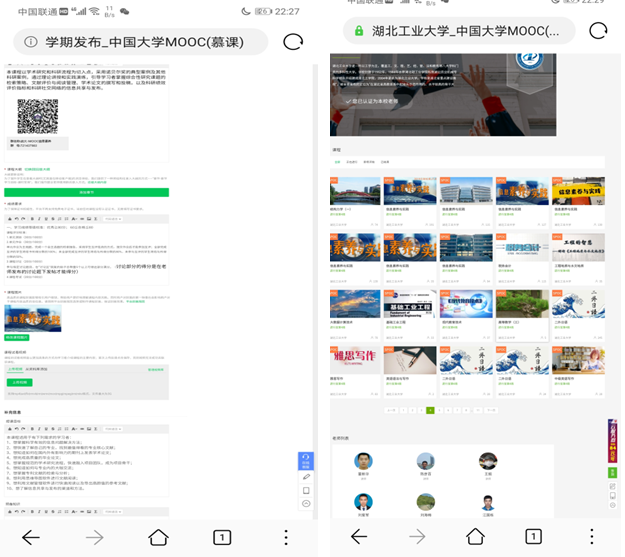Open format dropdown in the bottom 预备知识 editor
Image resolution: width=625 pixels, height=557 pixels.
(x=113, y=512)
